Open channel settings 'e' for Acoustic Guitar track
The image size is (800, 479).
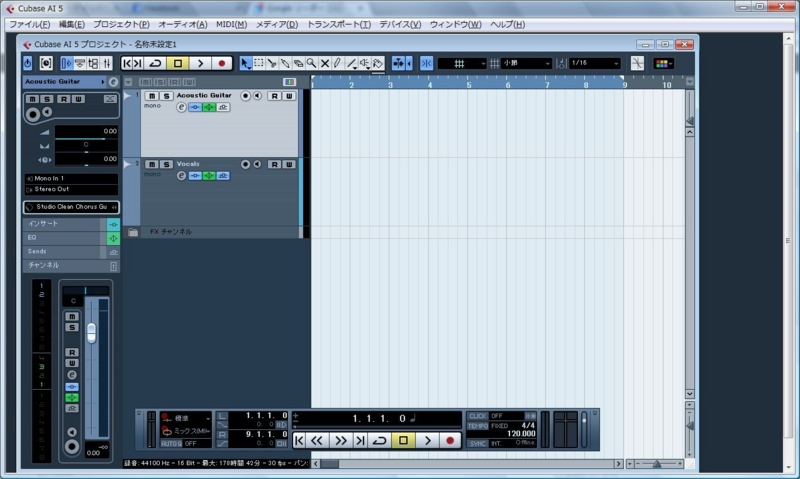pos(181,107)
